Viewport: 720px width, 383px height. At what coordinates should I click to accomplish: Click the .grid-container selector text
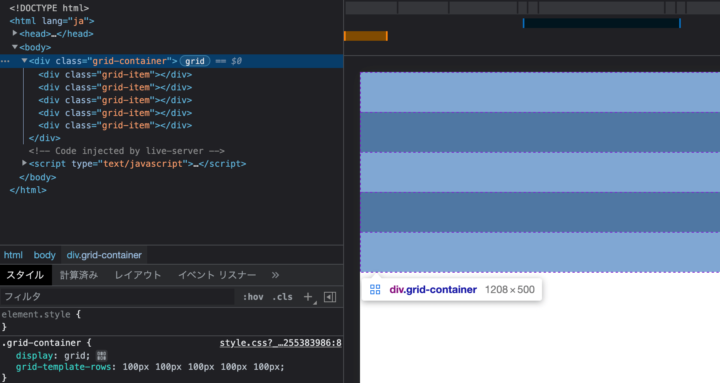41,343
